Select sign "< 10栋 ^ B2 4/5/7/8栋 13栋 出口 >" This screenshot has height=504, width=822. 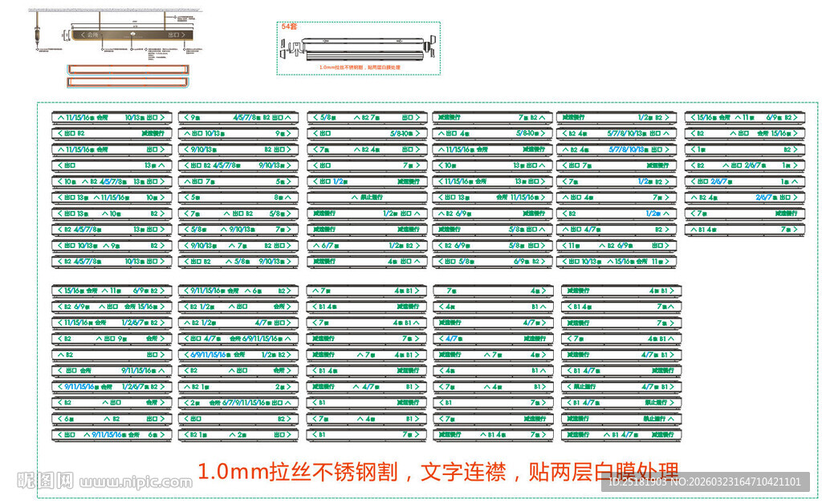point(111,183)
